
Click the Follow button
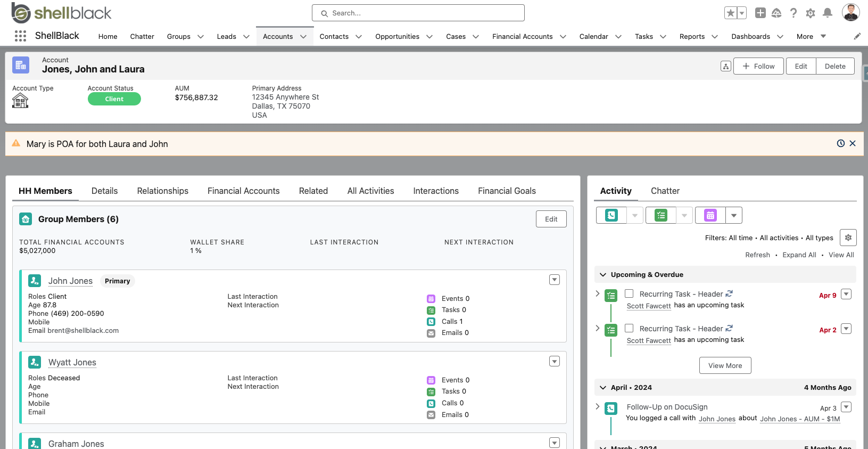pos(758,66)
